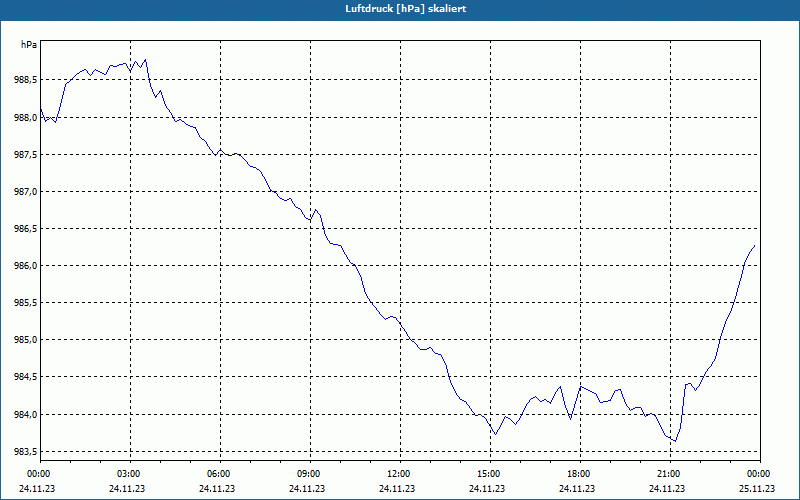
Task: Click the 21:00 time axis label
Action: pyautogui.click(x=670, y=474)
